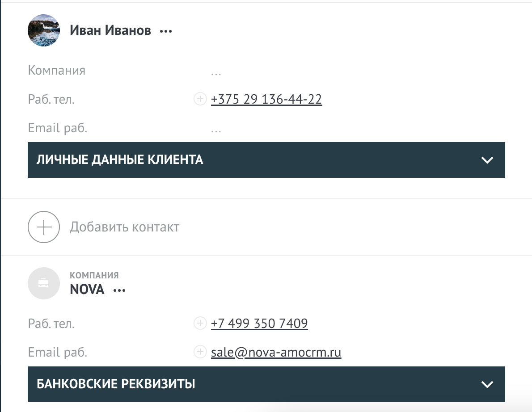Open the three-dots menu next to Иван Иванов
Screen dimensions: 532x412
tap(166, 31)
